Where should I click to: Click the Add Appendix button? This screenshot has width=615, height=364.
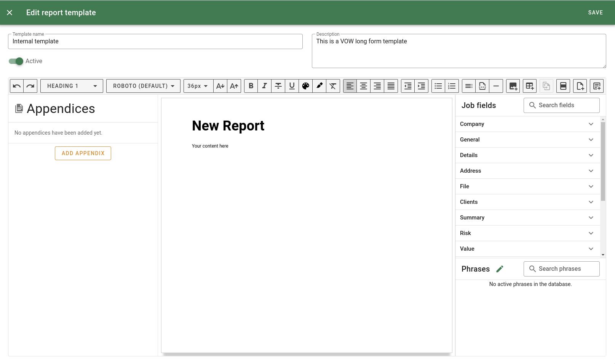coord(83,153)
